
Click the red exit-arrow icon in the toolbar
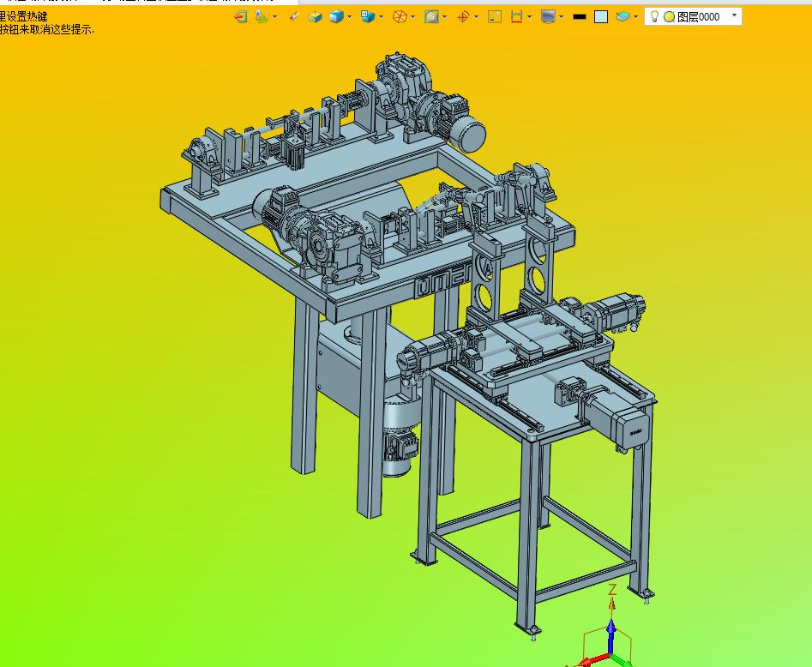point(240,16)
